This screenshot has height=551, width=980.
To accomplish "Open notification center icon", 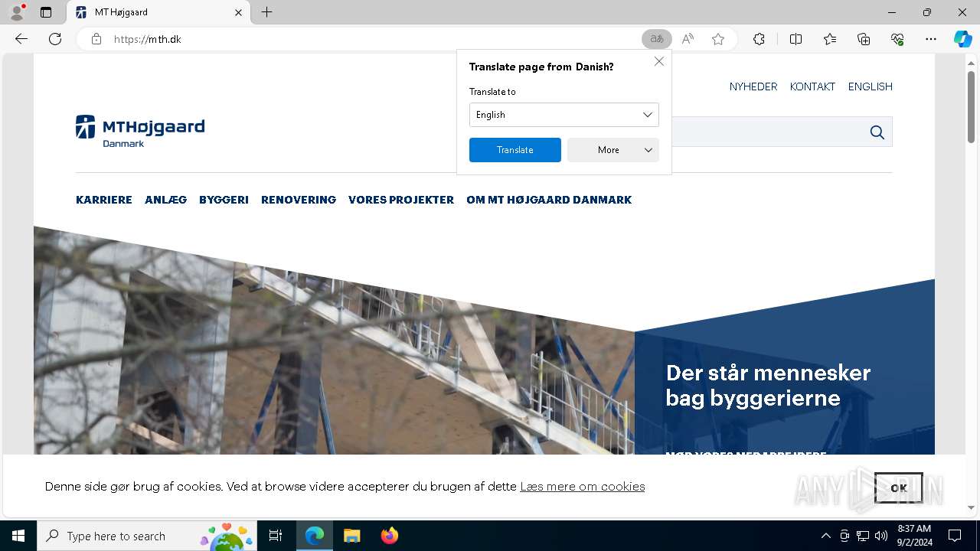I will pyautogui.click(x=955, y=536).
